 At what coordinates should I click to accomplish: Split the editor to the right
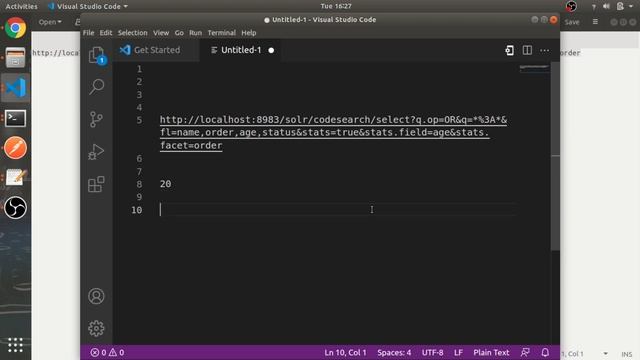click(x=527, y=50)
